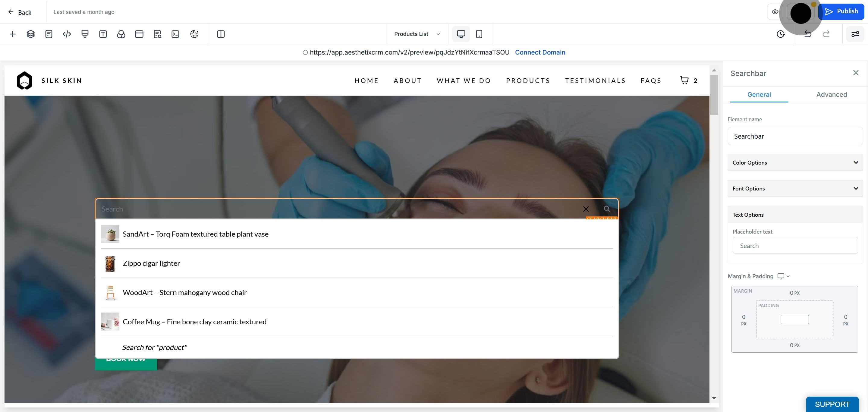Click the search magnifier in searchbar
Viewport: 868px width, 412px height.
coord(607,209)
